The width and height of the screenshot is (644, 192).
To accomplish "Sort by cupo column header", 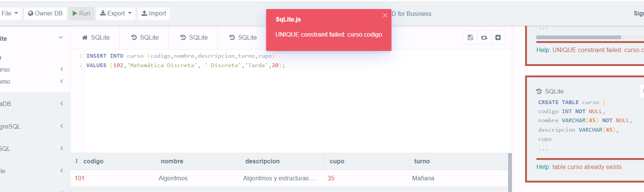I will coord(337,161).
